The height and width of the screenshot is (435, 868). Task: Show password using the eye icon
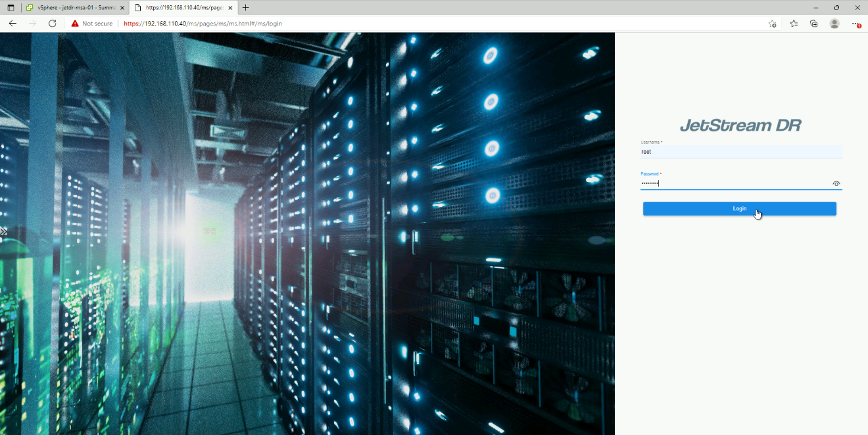[x=836, y=184]
